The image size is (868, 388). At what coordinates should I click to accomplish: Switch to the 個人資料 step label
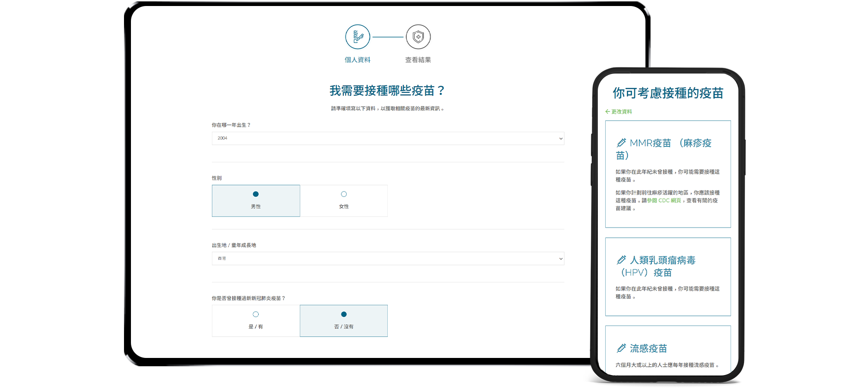(358, 60)
